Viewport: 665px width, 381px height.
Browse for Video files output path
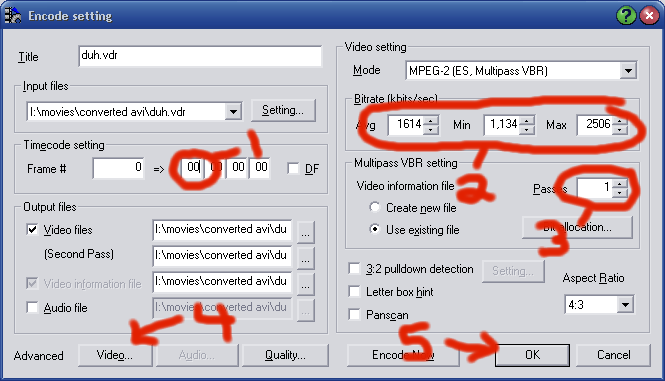(x=305, y=232)
